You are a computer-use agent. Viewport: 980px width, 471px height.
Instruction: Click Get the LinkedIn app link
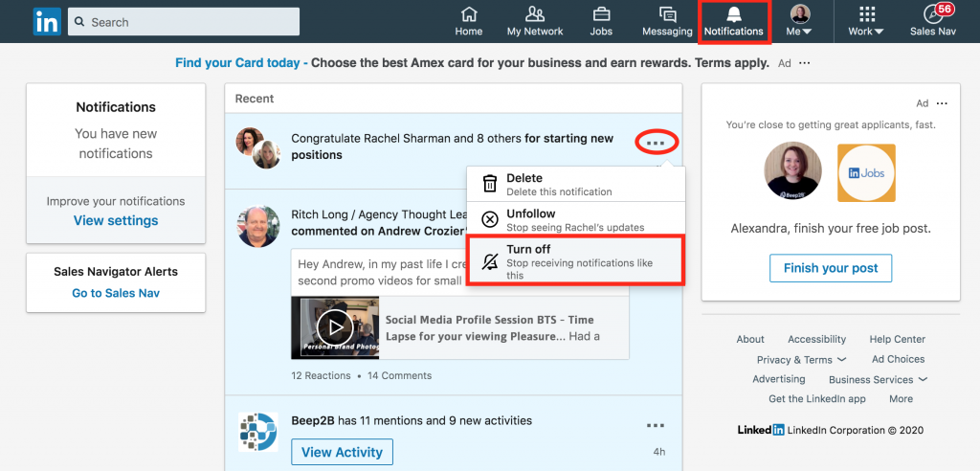click(x=817, y=398)
